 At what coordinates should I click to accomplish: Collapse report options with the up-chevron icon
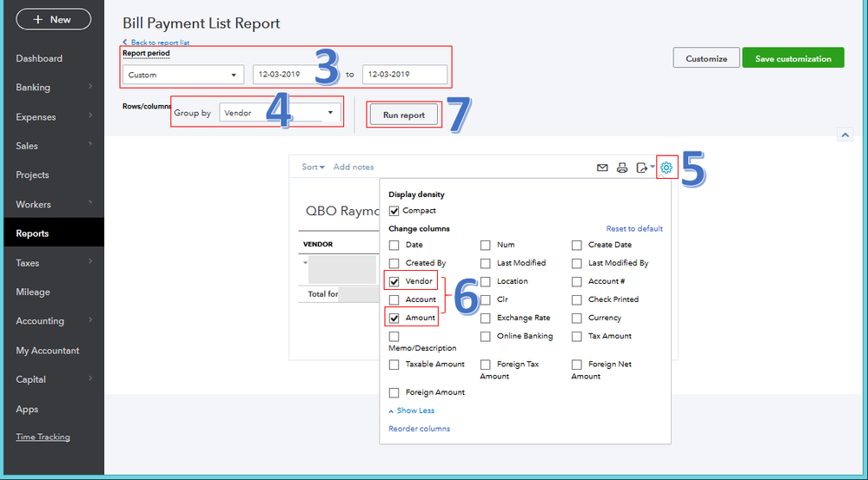(x=845, y=135)
